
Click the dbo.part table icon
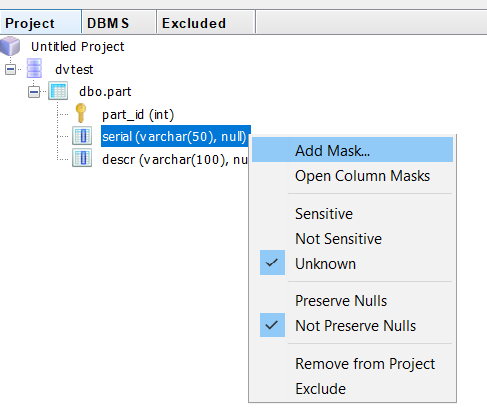pyautogui.click(x=58, y=91)
